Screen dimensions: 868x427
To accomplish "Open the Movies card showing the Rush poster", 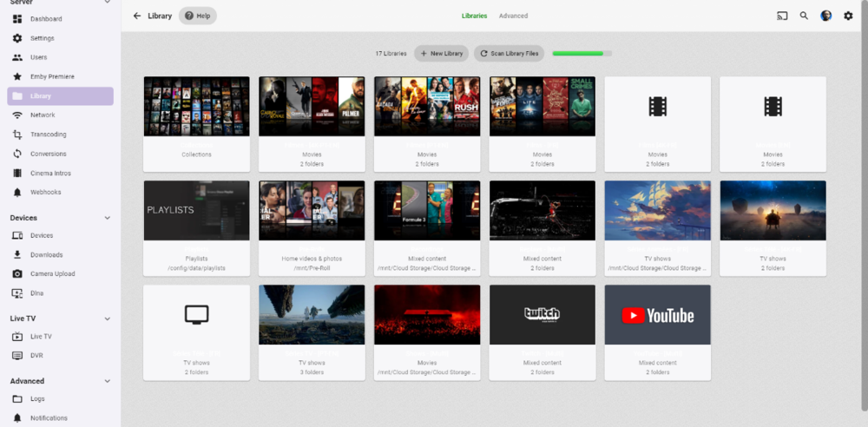I will (427, 124).
